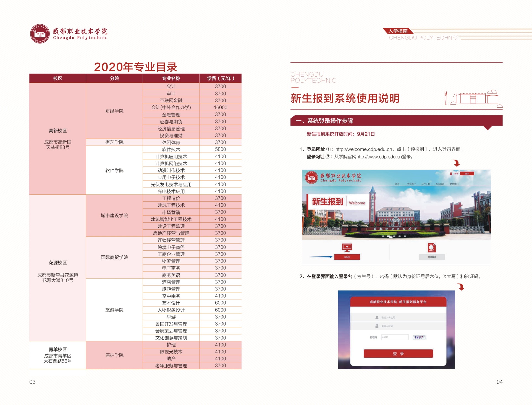The image size is (532, 405).
Task: Open the 首页 nav menu item
Action: [397, 184]
